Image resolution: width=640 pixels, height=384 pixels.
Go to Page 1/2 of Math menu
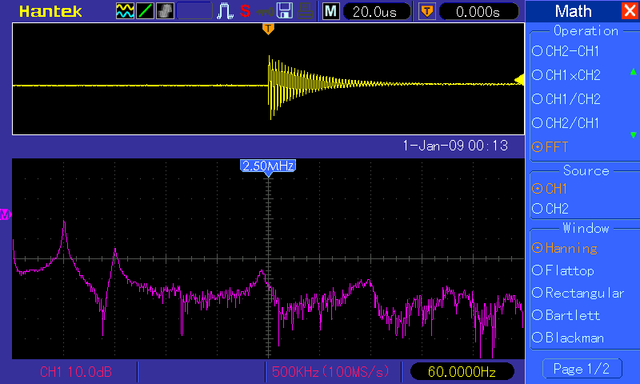(x=582, y=369)
